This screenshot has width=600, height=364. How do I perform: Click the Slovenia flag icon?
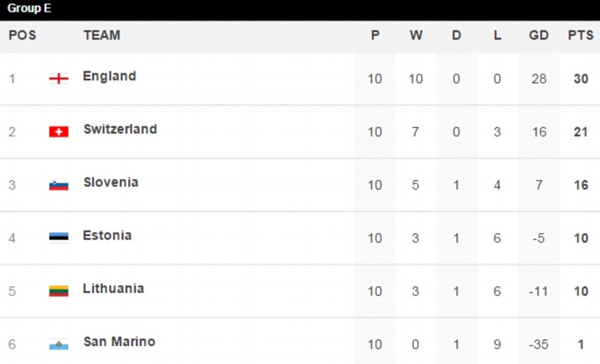59,184
